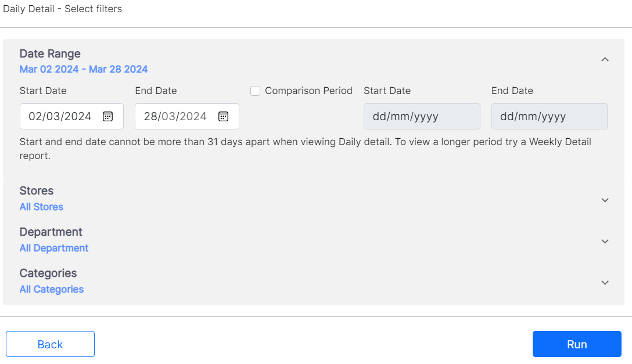Click the All Stores link

pos(41,207)
